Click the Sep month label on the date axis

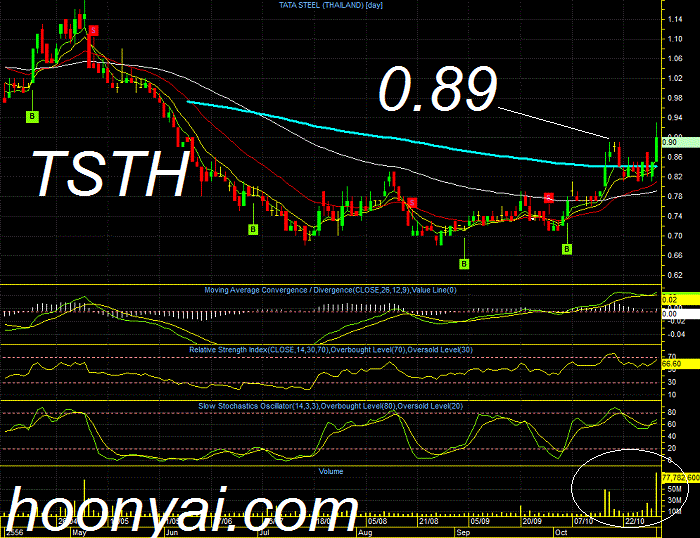[x=463, y=533]
